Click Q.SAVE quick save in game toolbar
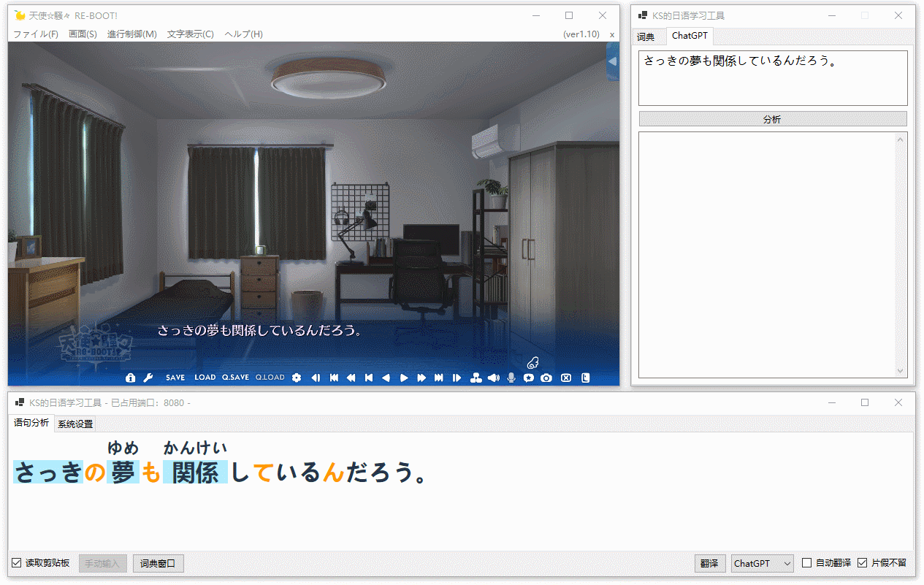Image resolution: width=924 pixels, height=585 pixels. [236, 378]
